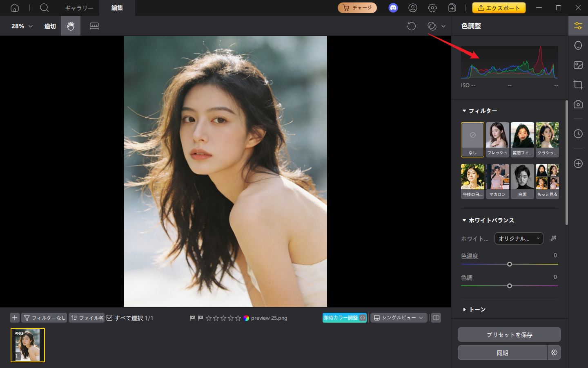Screen dimensions: 588x368
Task: Switch to the 編集 tab
Action: coord(117,8)
